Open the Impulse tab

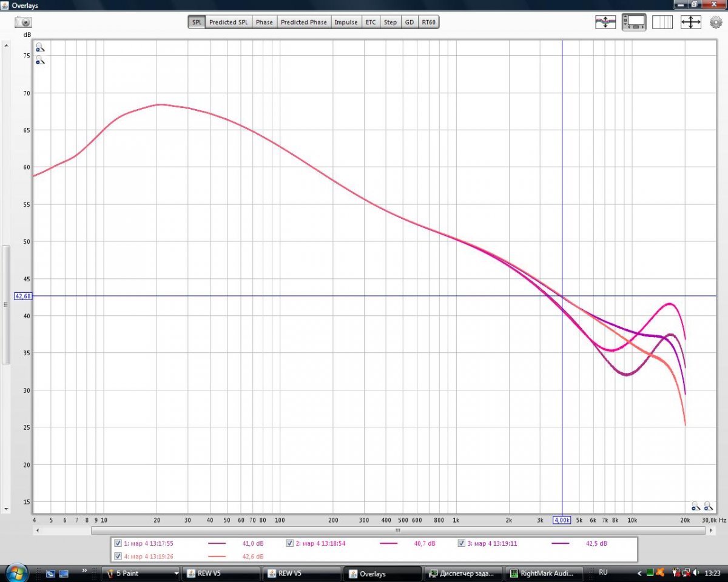(x=346, y=22)
